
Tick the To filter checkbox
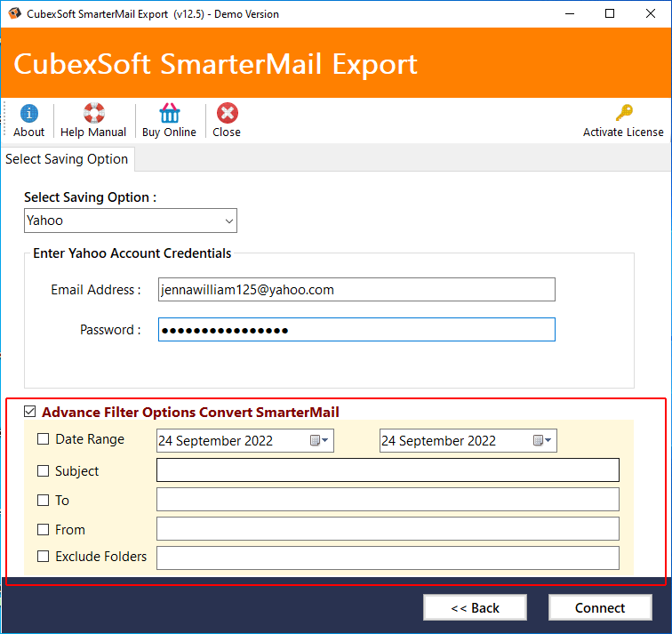click(43, 501)
